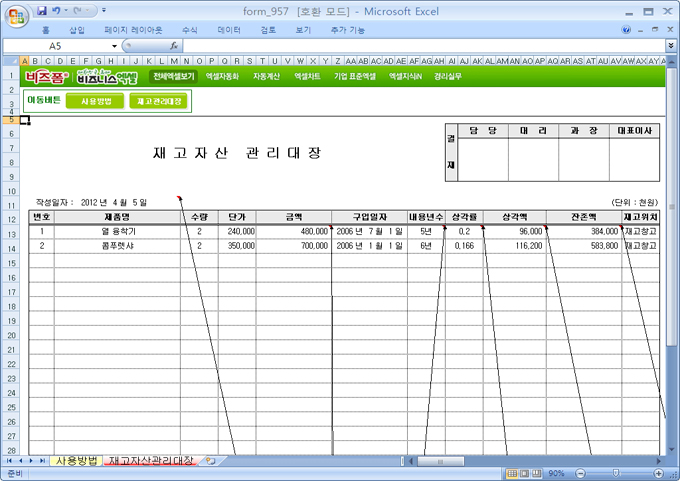Go to first sheet navigation arrow
Image resolution: width=680 pixels, height=481 pixels.
9,461
